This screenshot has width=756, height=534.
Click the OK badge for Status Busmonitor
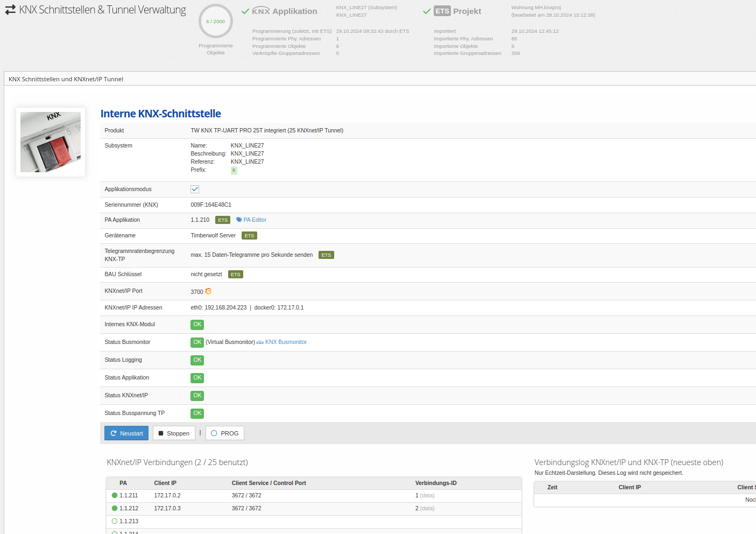pos(197,342)
